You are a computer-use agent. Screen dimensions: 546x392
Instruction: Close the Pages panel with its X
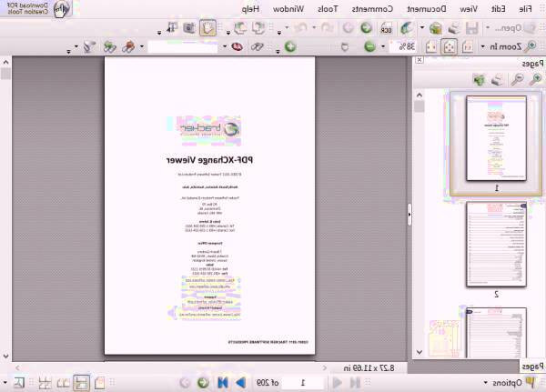click(420, 60)
